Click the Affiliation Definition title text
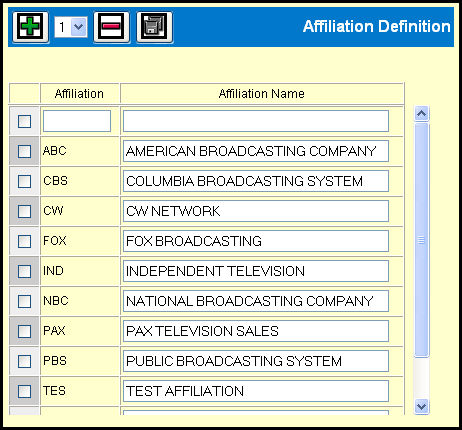Screen dimensions: 462x430 [377, 26]
